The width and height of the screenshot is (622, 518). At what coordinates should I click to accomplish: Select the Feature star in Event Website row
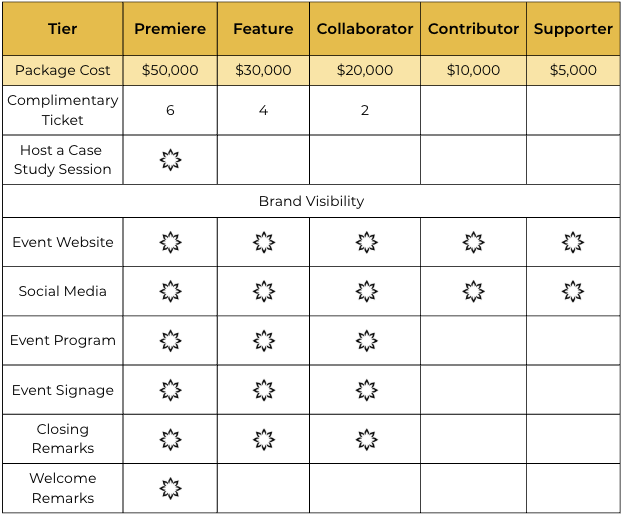click(x=264, y=242)
